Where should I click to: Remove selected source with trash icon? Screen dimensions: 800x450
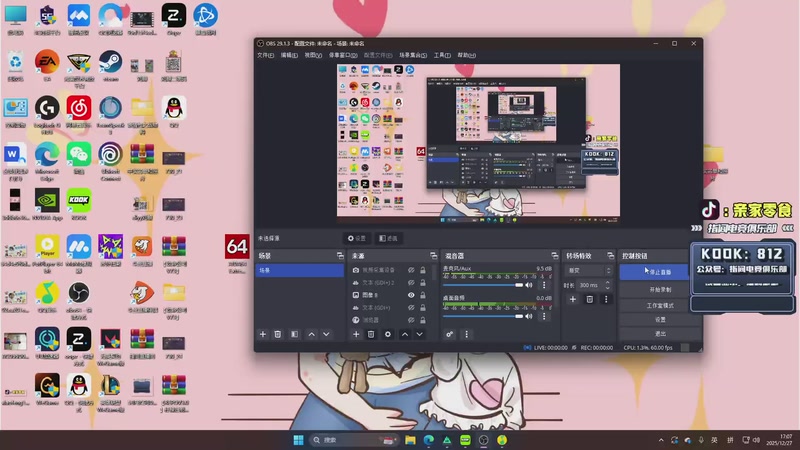pyautogui.click(x=371, y=334)
